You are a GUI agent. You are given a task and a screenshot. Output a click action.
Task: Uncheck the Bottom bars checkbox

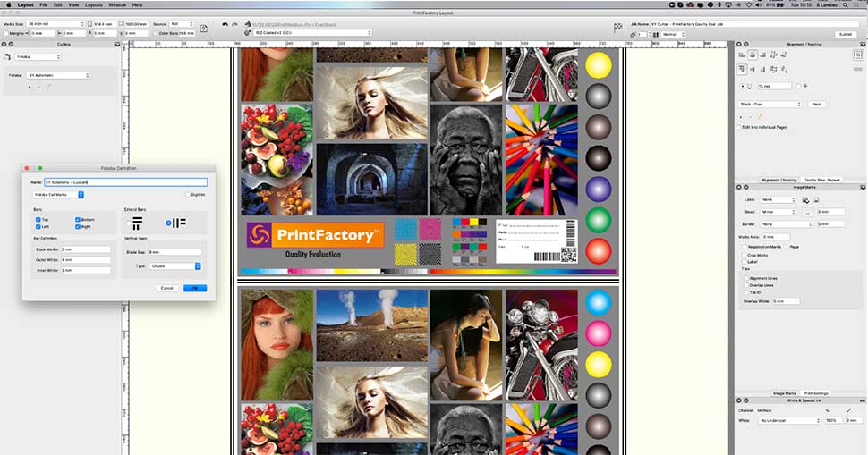(78, 219)
